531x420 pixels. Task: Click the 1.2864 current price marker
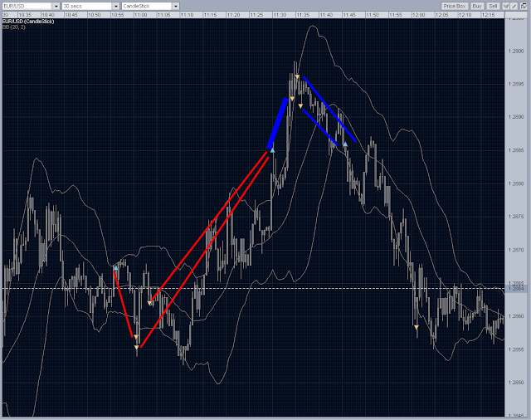pyautogui.click(x=516, y=289)
